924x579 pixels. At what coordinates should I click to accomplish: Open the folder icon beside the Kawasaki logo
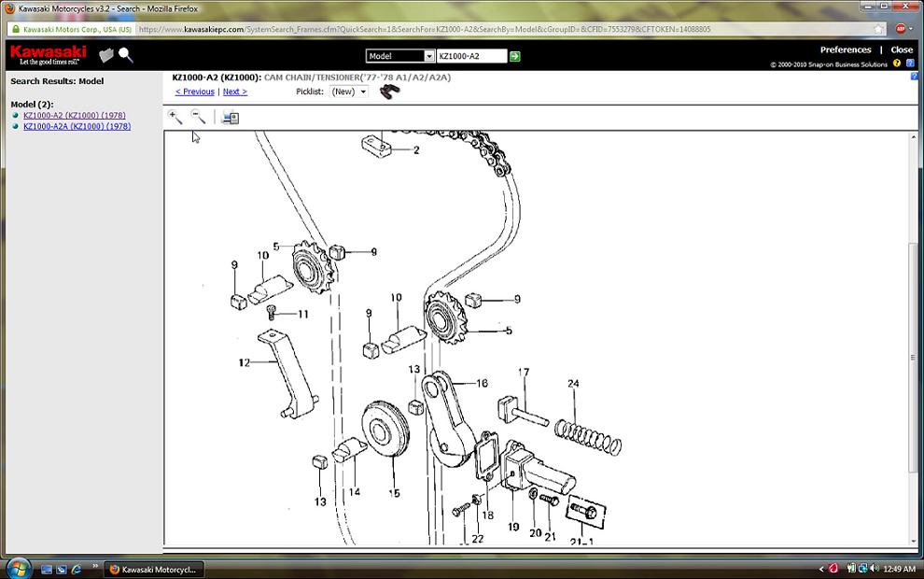(106, 55)
